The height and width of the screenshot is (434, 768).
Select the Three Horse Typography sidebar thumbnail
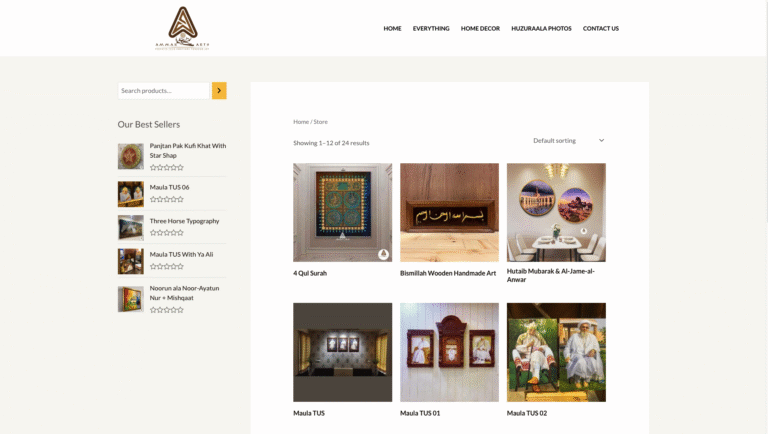tap(131, 228)
